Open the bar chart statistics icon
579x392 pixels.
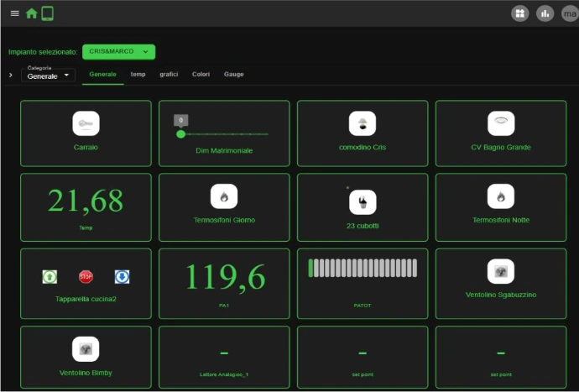tap(545, 13)
